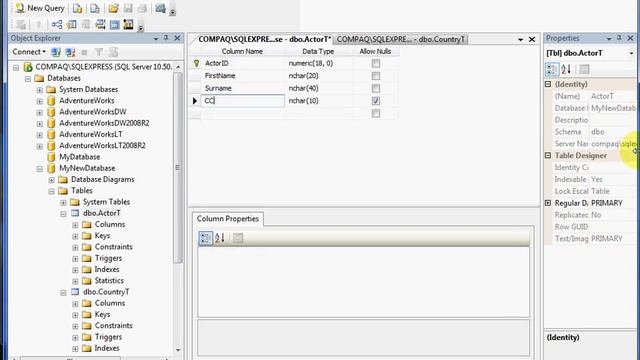640x360 pixels.
Task: Expand Columns folder under dbo.ActorT
Action: pos(75,224)
